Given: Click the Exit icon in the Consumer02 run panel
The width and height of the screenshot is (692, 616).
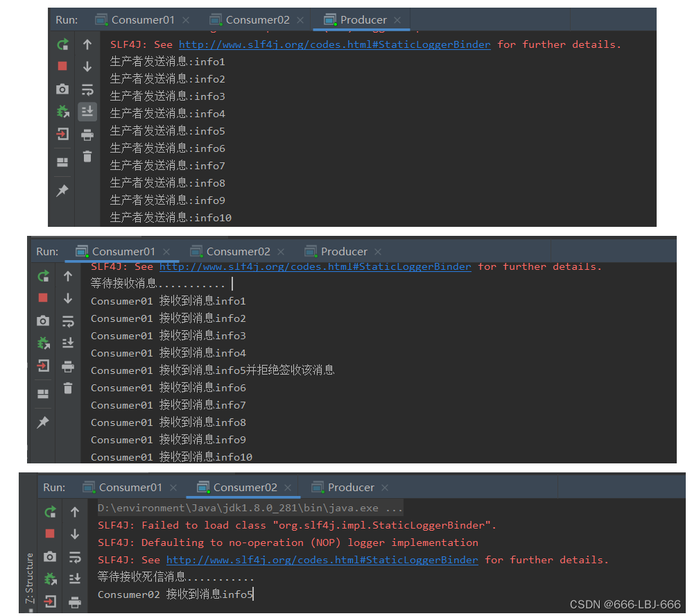Looking at the screenshot, I should click(x=51, y=601).
